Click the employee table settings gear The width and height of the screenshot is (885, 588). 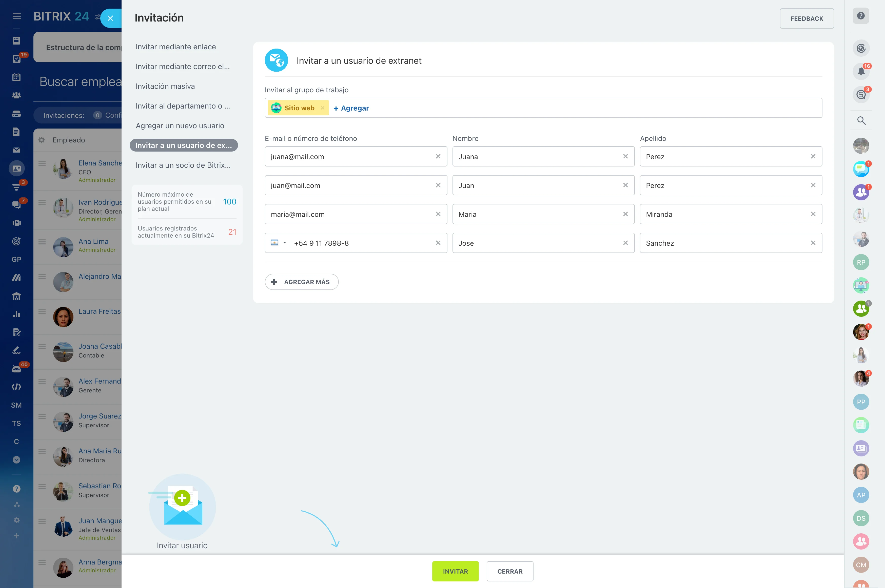point(42,140)
